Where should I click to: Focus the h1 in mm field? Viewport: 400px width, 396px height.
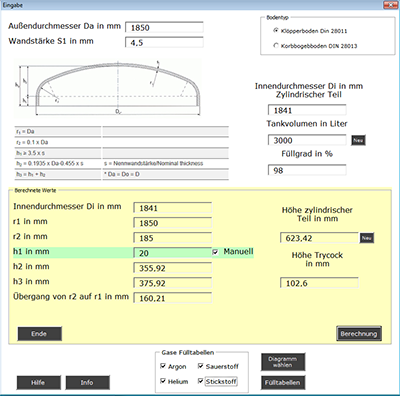click(x=172, y=253)
